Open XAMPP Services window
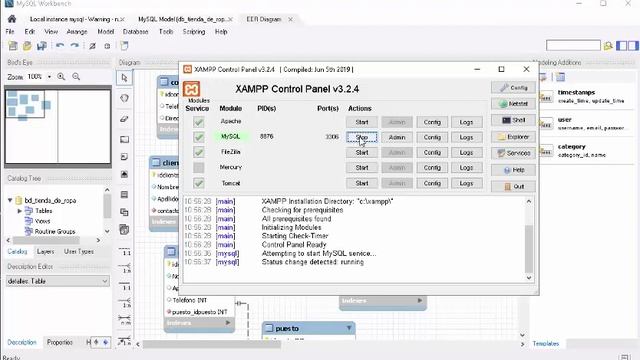The image size is (640, 360). coord(513,153)
